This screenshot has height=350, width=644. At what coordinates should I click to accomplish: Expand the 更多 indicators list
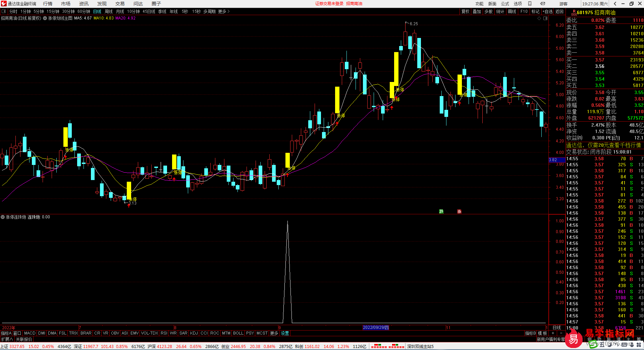(x=274, y=333)
